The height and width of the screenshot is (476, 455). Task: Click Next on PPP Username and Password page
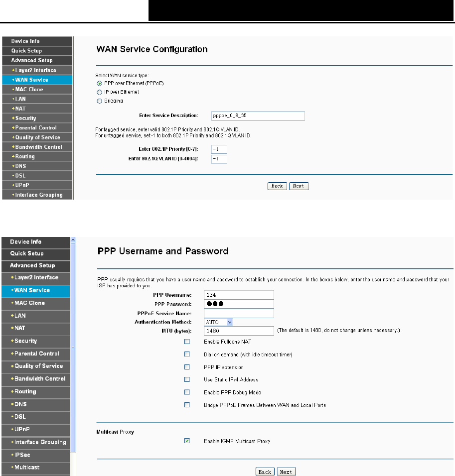pos(287,472)
